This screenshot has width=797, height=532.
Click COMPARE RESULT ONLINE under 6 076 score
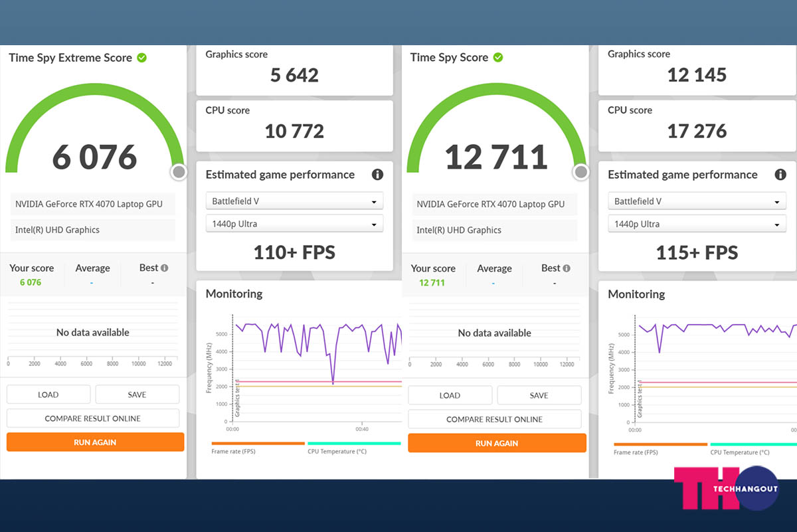pos(93,418)
